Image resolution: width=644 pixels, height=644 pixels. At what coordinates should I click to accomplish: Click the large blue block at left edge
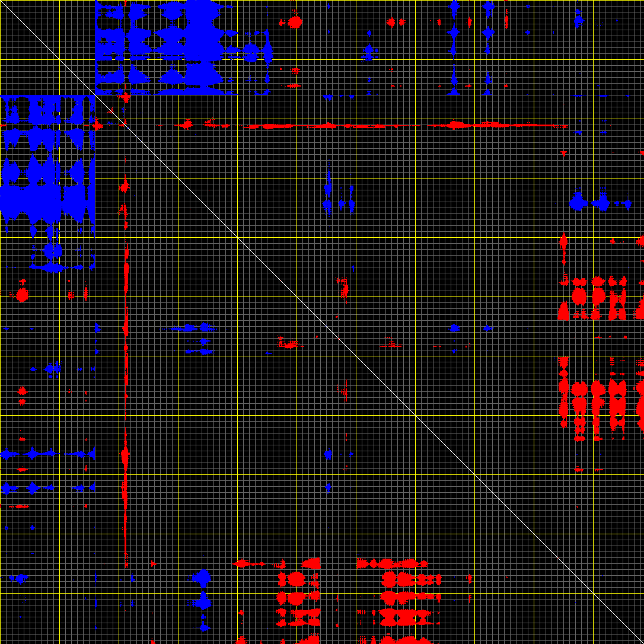pos(42,172)
